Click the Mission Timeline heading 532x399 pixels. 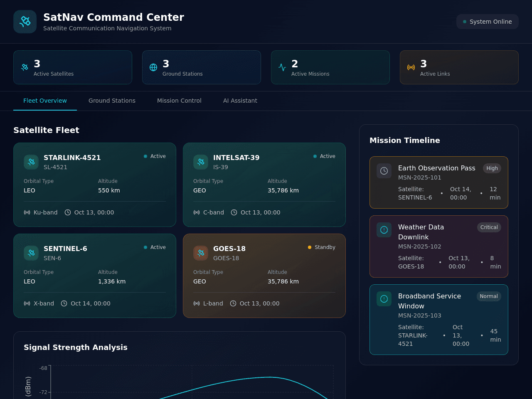[x=405, y=140]
